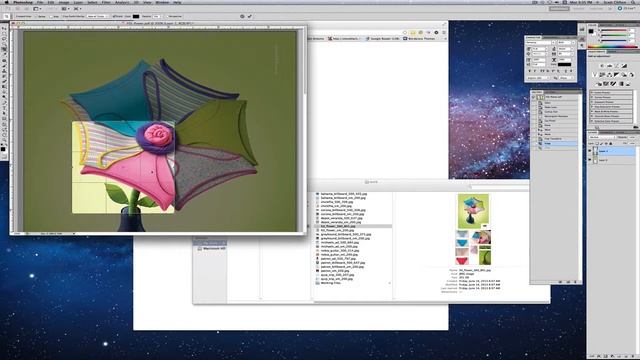Screen dimensions: 640x360
Task: Open the layer blend mode dropdown
Action: coord(602,137)
